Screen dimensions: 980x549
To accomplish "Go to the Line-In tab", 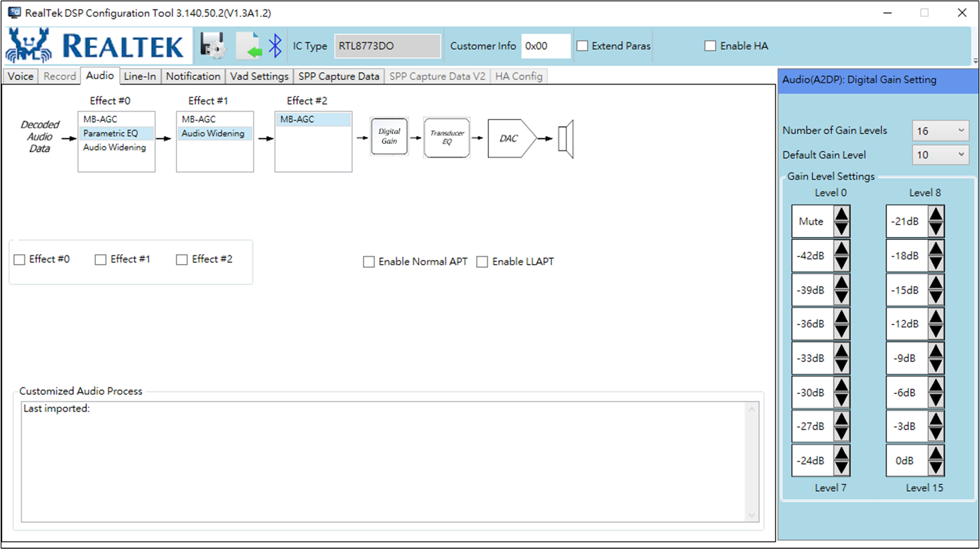I will 140,76.
